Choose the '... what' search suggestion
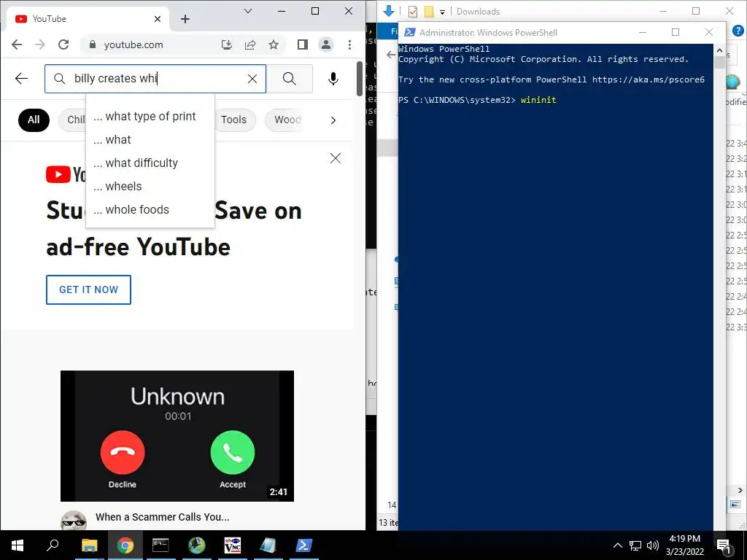 (150, 140)
